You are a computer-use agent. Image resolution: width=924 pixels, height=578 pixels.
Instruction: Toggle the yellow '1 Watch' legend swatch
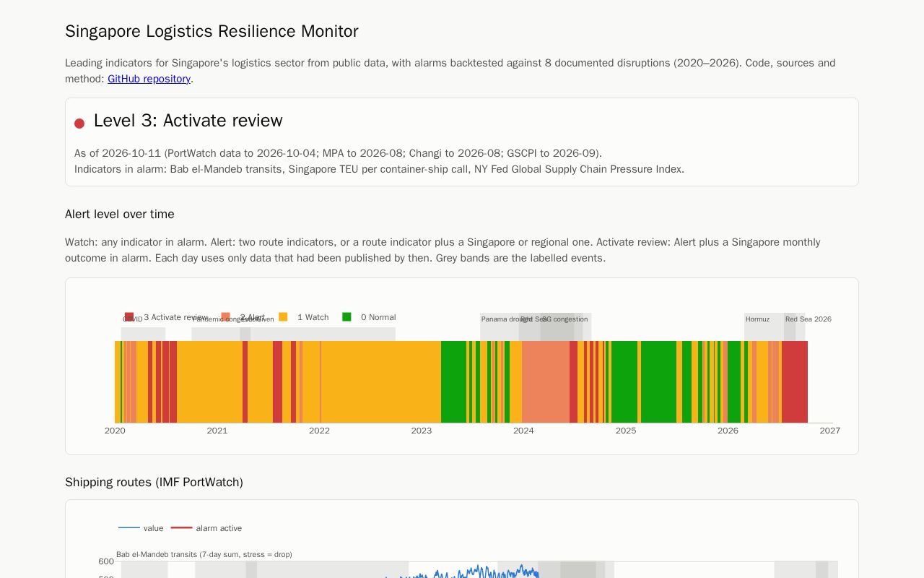pos(283,317)
